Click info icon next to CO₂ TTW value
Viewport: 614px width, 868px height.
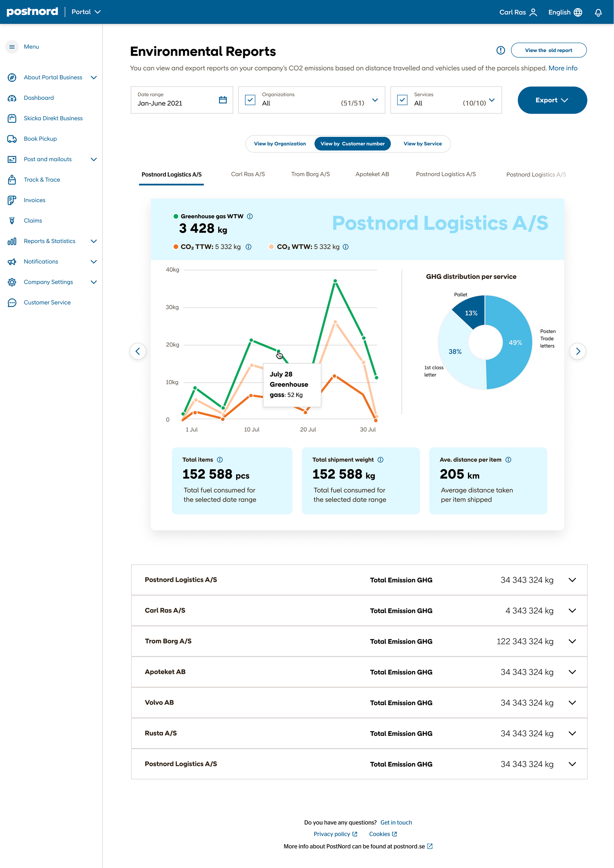[248, 247]
